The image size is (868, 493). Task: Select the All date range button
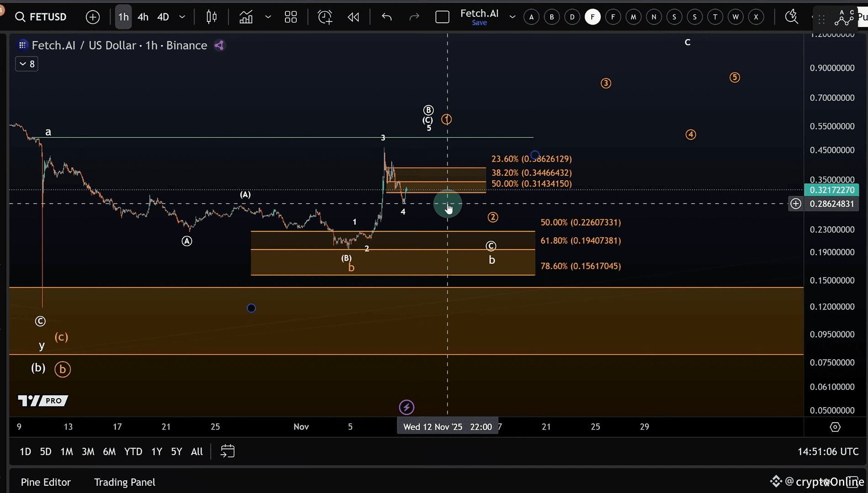(x=197, y=451)
